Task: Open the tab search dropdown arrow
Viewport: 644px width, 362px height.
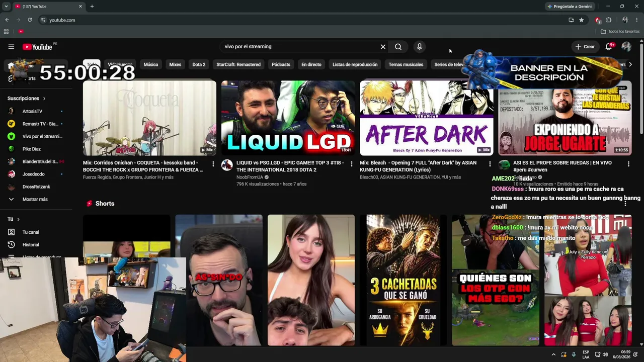Action: pos(6,7)
